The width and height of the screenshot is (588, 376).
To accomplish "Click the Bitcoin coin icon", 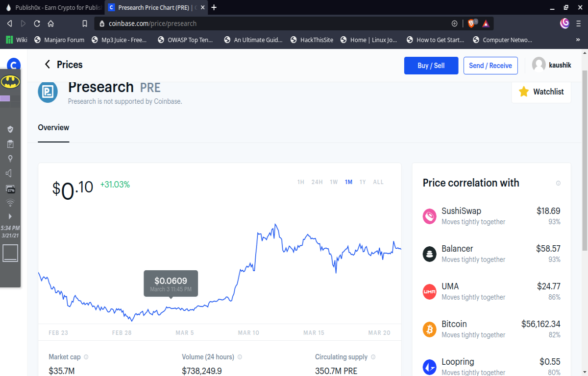I will [430, 329].
